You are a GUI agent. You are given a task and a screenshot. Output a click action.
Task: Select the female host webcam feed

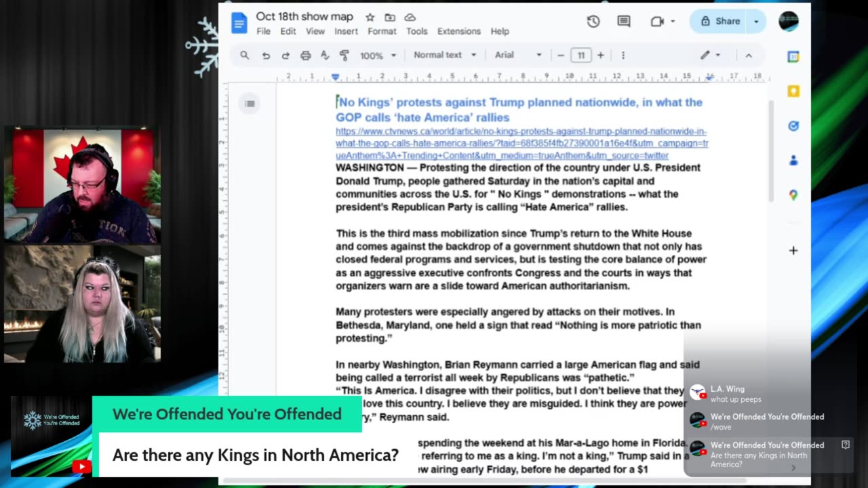point(82,304)
